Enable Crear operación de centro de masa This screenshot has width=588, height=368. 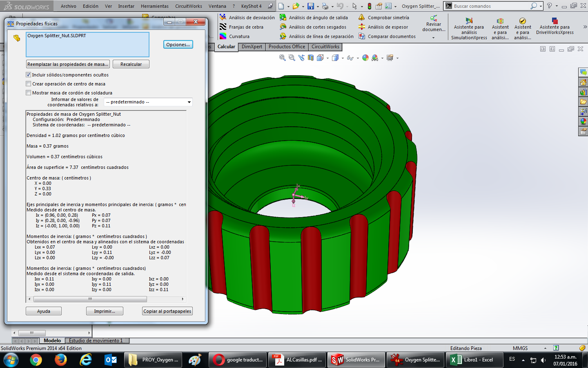tap(29, 84)
